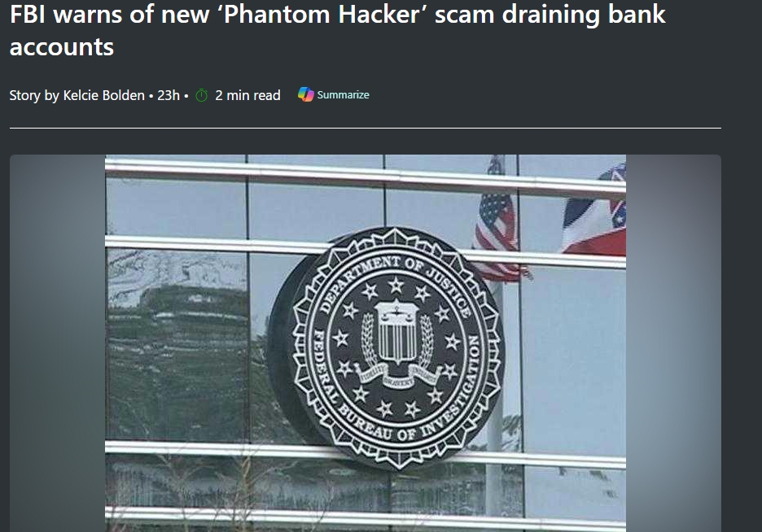Click the blurred left margin of the image frame
The height and width of the screenshot is (532, 762).
(x=57, y=342)
